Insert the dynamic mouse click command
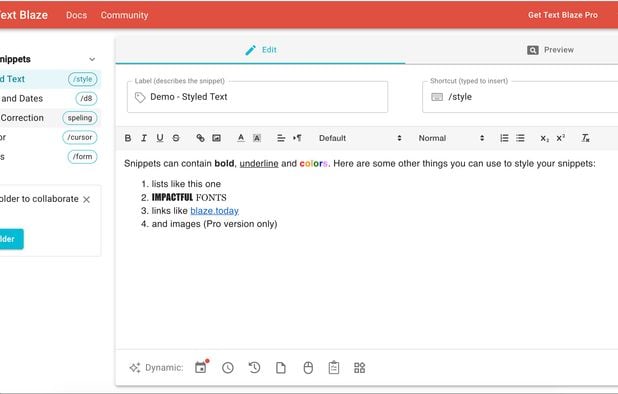Image resolution: width=618 pixels, height=394 pixels. point(308,368)
